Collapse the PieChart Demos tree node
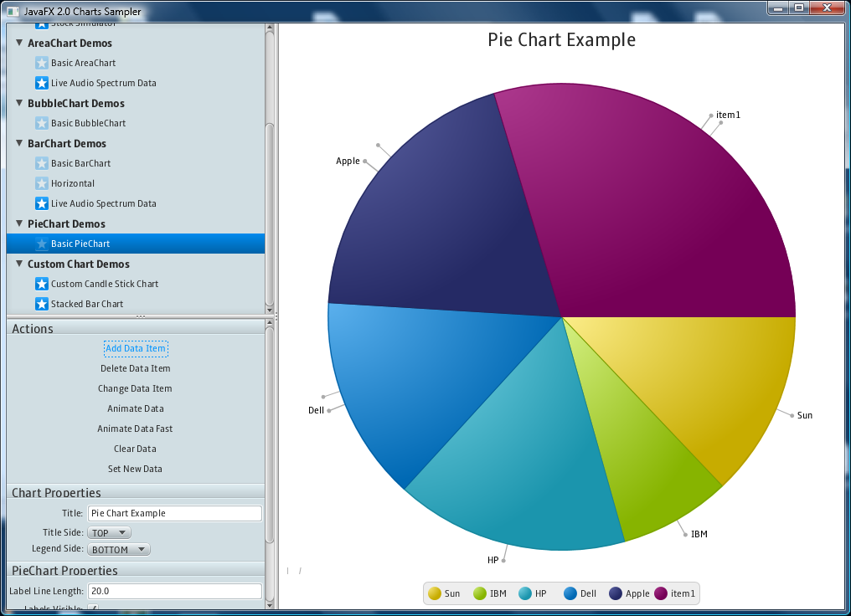Image resolution: width=851 pixels, height=616 pixels. click(19, 223)
